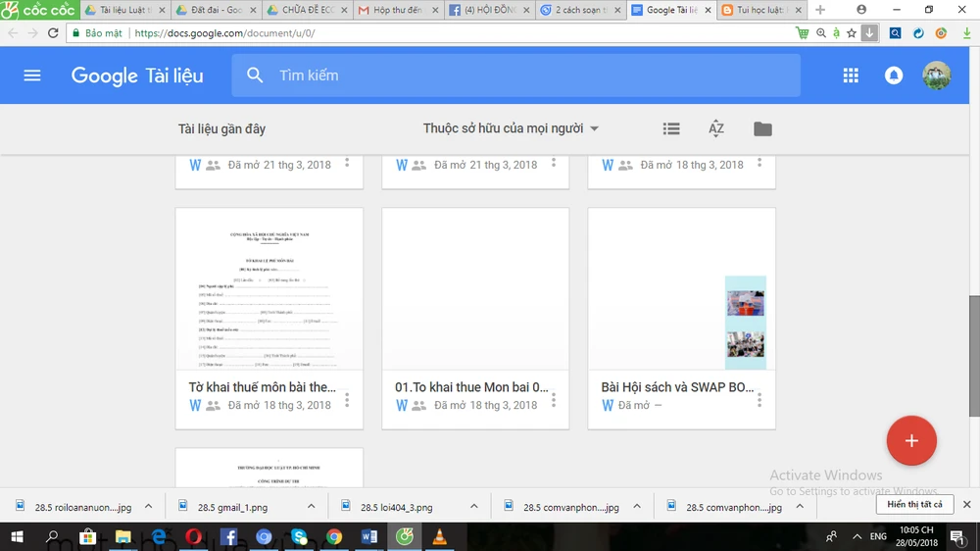This screenshot has width=980, height=551.
Task: Open the 01.To khai thue Mon bai thumbnail
Action: click(475, 289)
